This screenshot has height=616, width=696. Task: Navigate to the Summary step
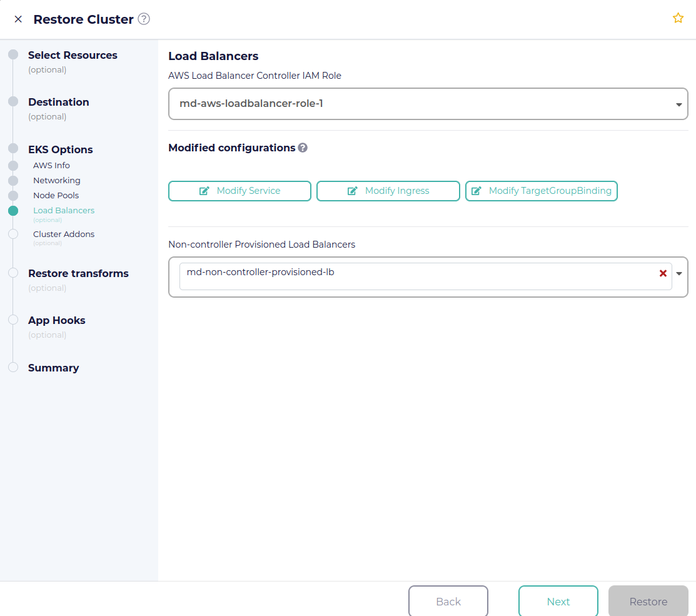point(53,368)
